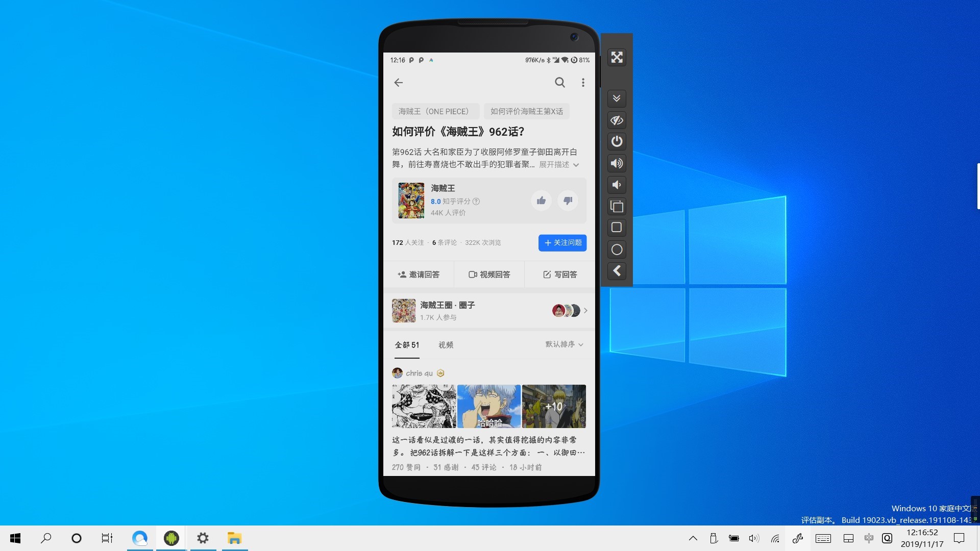Click the fullscreen icon on emulator sidebar
The image size is (980, 551).
point(617,57)
